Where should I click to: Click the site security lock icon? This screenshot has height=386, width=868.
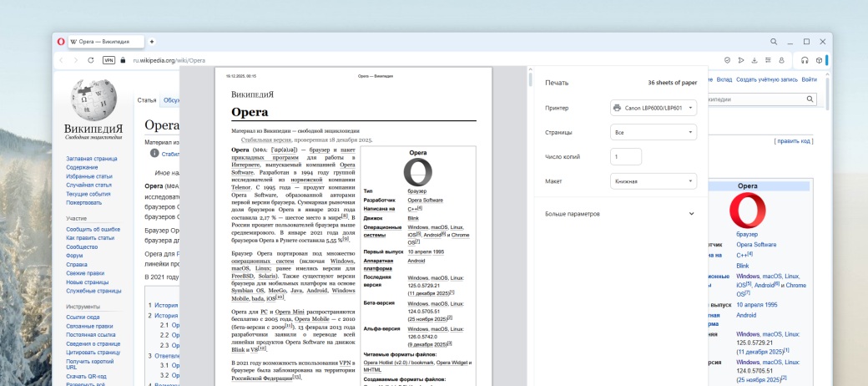pos(124,60)
